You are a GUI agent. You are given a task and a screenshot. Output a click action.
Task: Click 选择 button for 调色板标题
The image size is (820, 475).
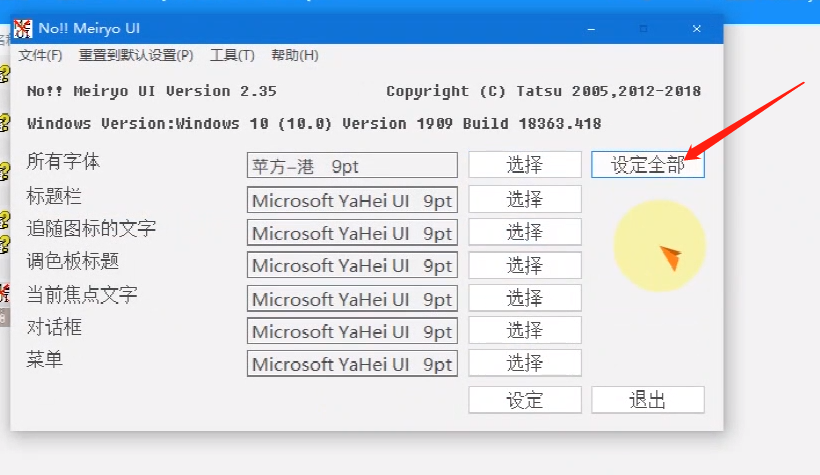coord(525,265)
